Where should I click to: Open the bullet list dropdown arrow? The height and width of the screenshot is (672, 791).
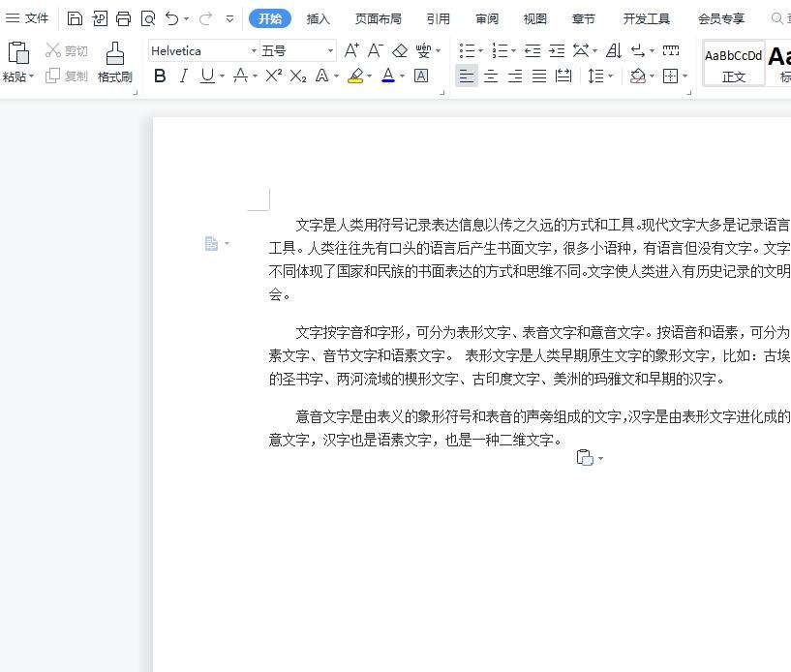(481, 51)
